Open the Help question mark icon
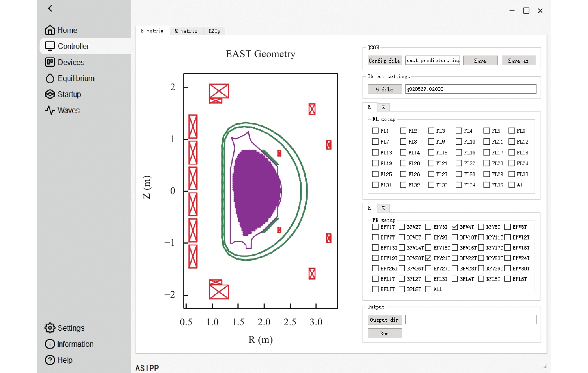The width and height of the screenshot is (588, 373). coord(50,360)
